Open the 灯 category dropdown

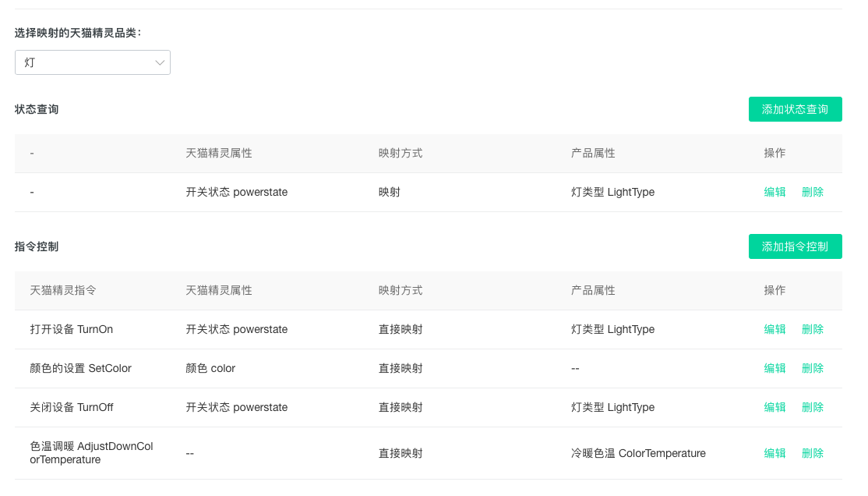click(x=93, y=62)
